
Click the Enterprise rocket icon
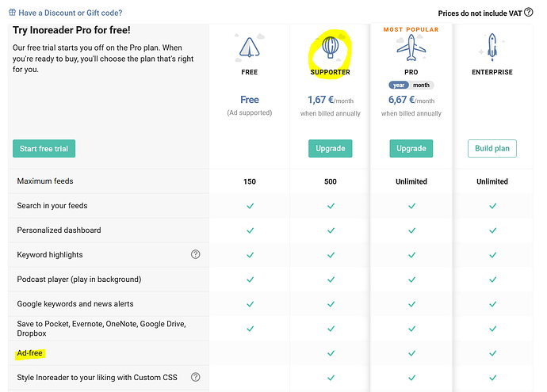click(492, 48)
